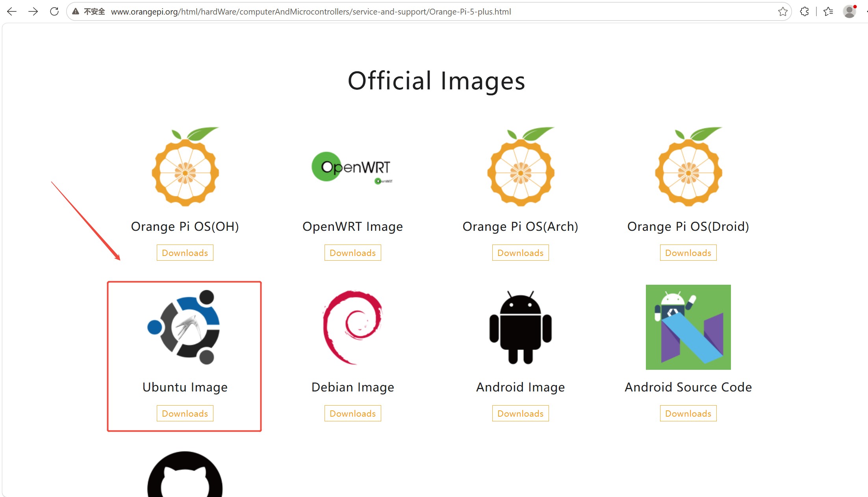Go back using the browser back arrow
868x497 pixels.
click(x=12, y=11)
